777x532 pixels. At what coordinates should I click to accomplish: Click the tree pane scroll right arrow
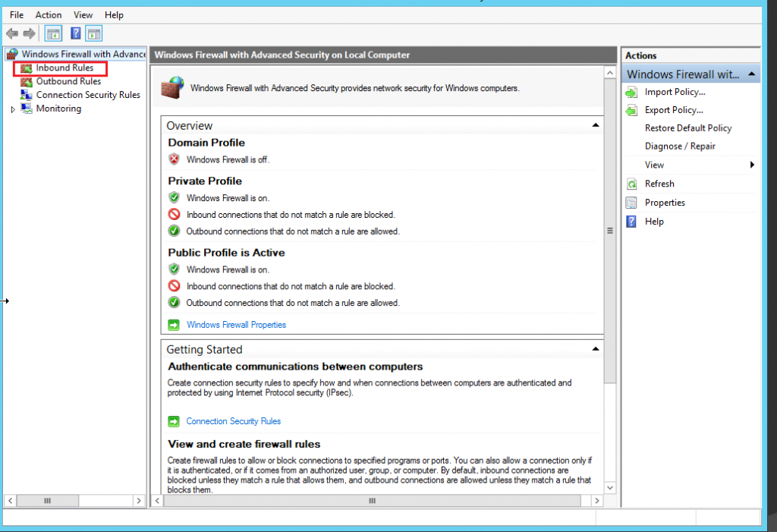[139, 501]
